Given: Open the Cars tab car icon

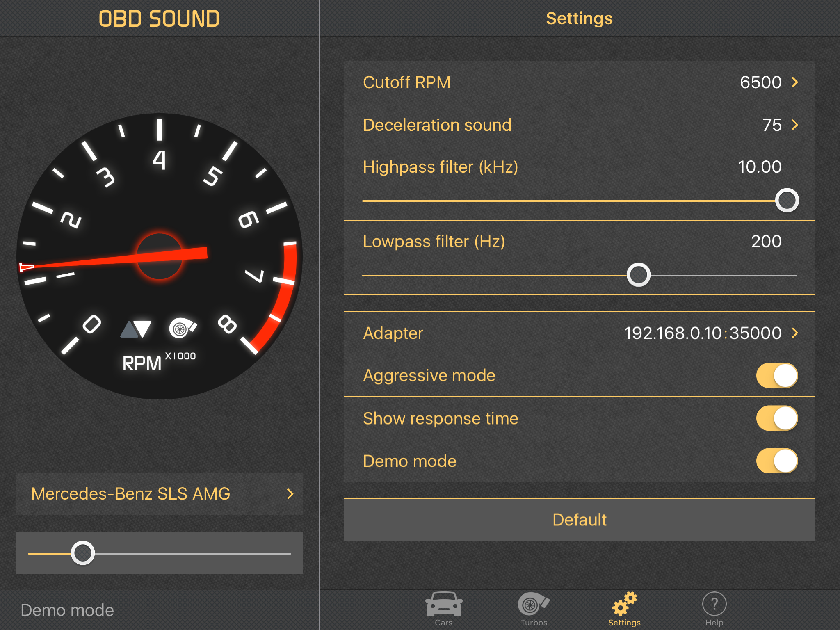Looking at the screenshot, I should (443, 604).
